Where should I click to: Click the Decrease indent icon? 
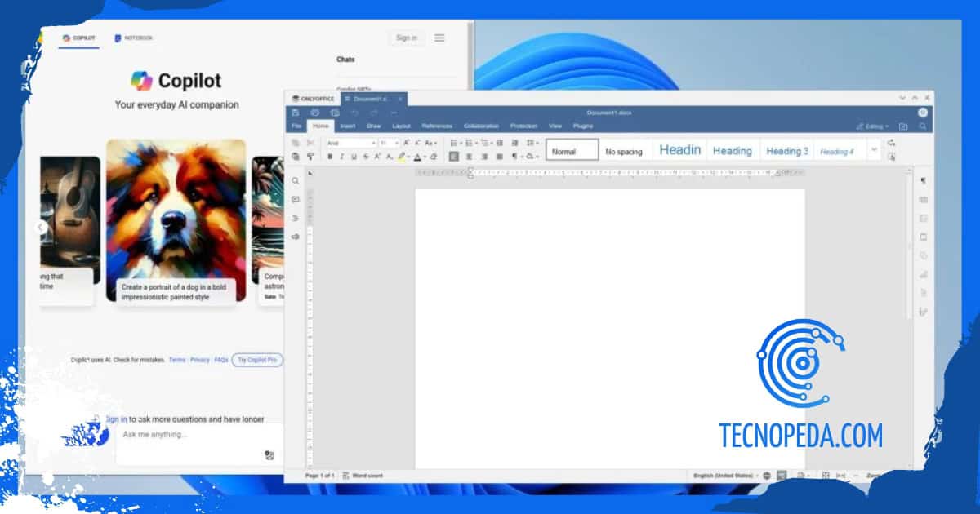tap(500, 143)
